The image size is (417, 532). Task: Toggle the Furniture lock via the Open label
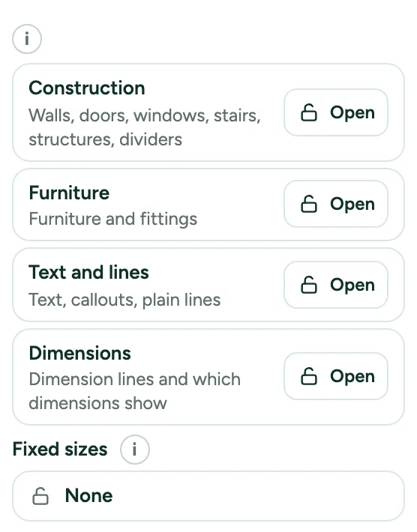pyautogui.click(x=352, y=205)
